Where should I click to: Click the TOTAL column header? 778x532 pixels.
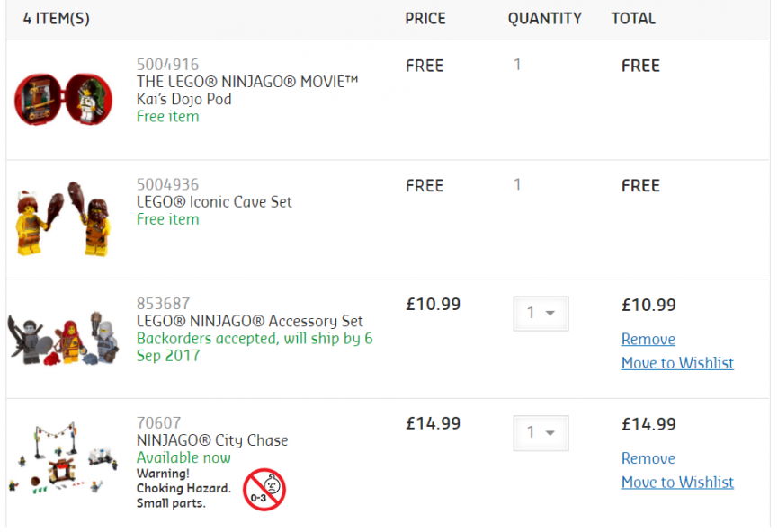click(633, 19)
